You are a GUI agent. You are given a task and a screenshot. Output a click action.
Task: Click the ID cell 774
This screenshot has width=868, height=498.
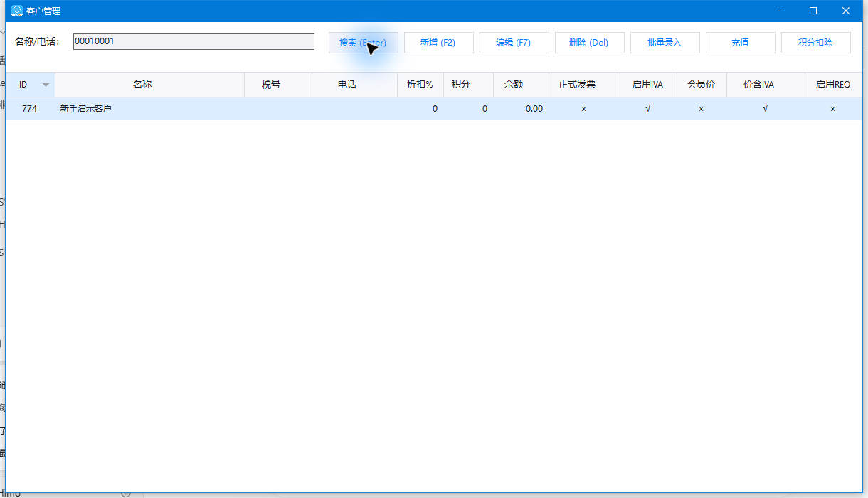pyautogui.click(x=30, y=109)
